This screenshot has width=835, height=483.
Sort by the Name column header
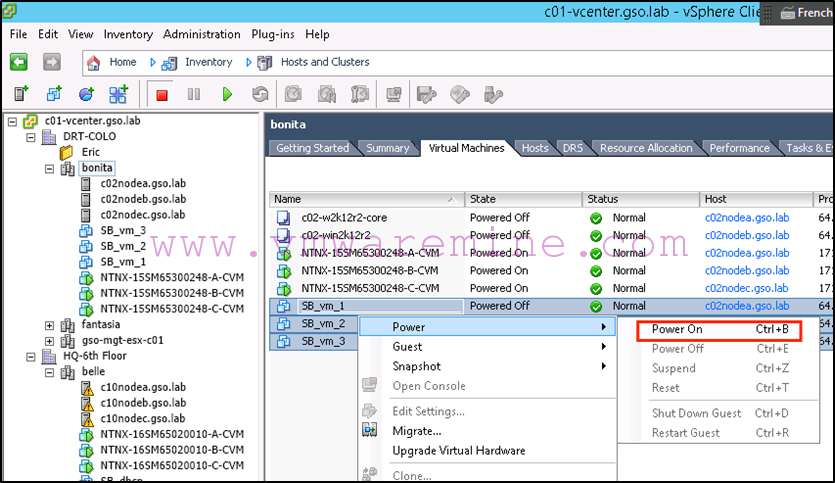(x=367, y=199)
